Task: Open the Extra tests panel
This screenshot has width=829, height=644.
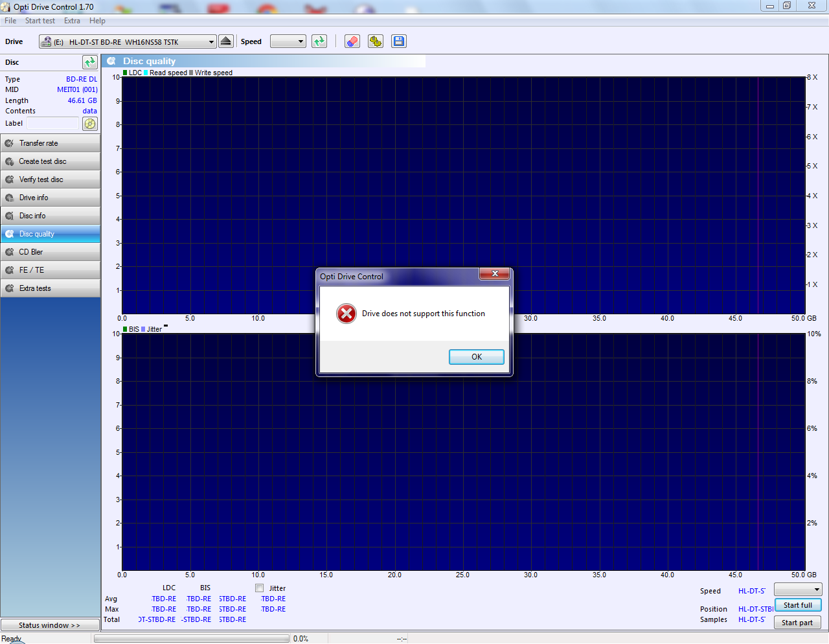Action: click(51, 288)
